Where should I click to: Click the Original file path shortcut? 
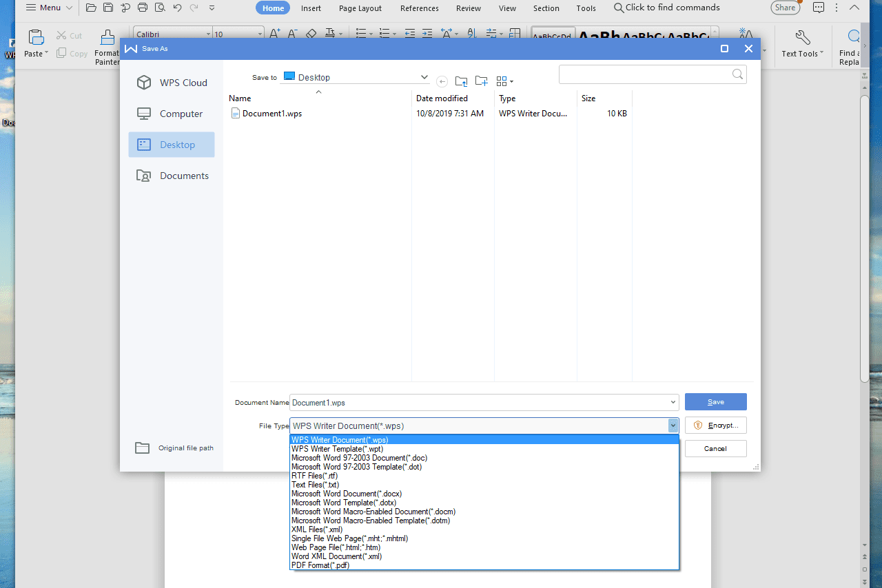(174, 448)
